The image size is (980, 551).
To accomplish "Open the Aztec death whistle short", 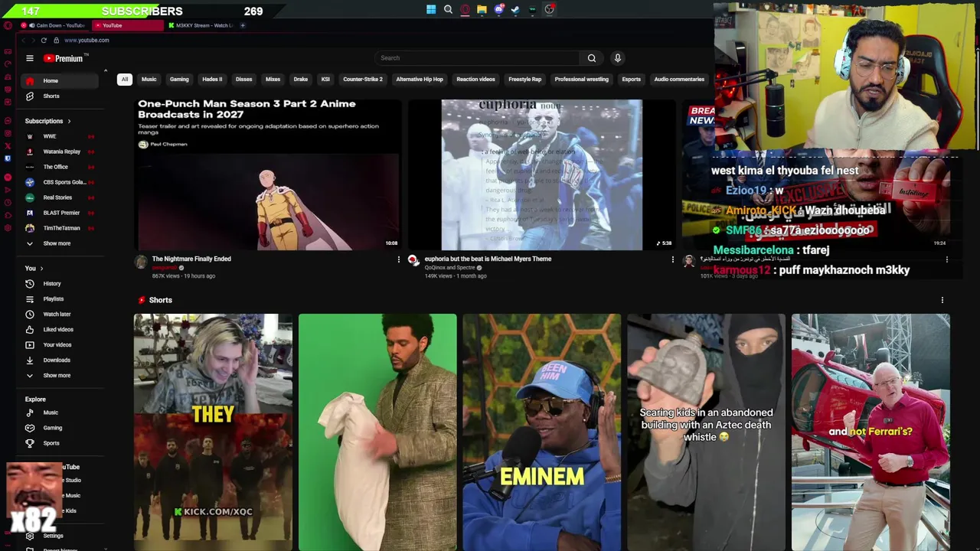I will click(706, 432).
